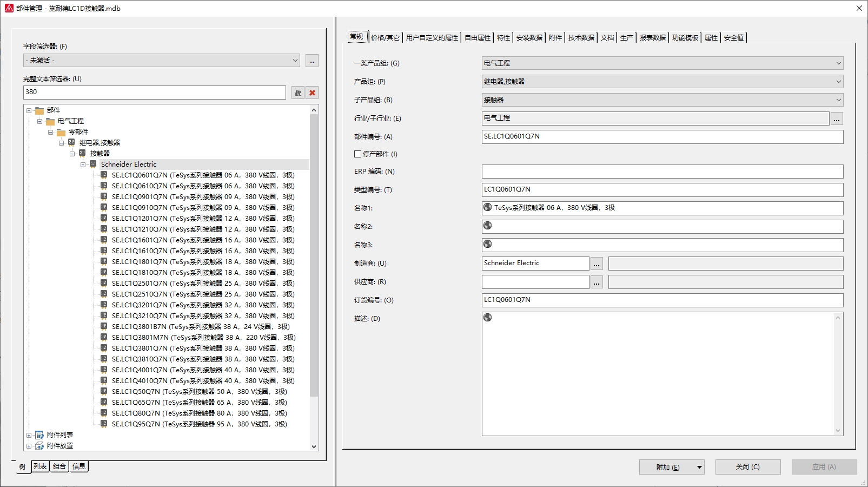This screenshot has width=868, height=487.
Task: Click the 部件编号 input field
Action: click(662, 136)
